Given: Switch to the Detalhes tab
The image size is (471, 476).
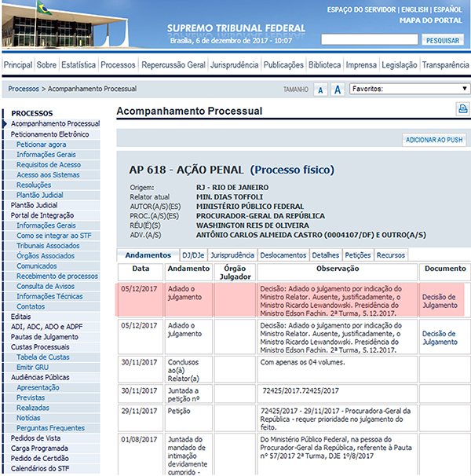Looking at the screenshot, I should (325, 255).
